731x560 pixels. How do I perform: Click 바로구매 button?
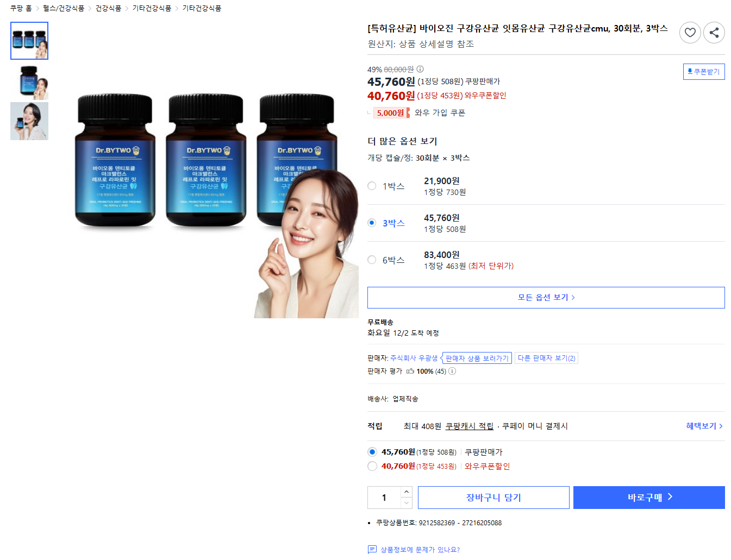coord(649,498)
